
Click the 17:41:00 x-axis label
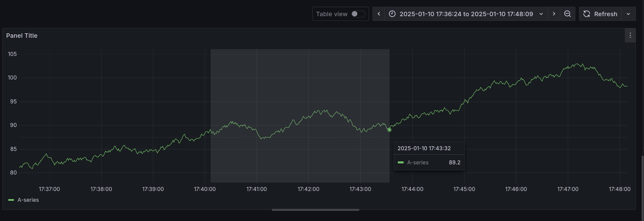[x=256, y=189]
